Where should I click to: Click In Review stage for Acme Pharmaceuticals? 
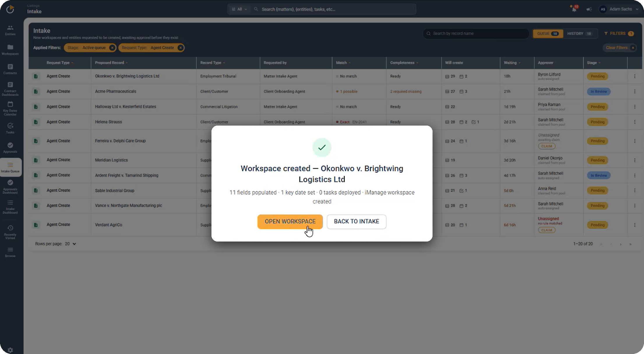pyautogui.click(x=599, y=91)
